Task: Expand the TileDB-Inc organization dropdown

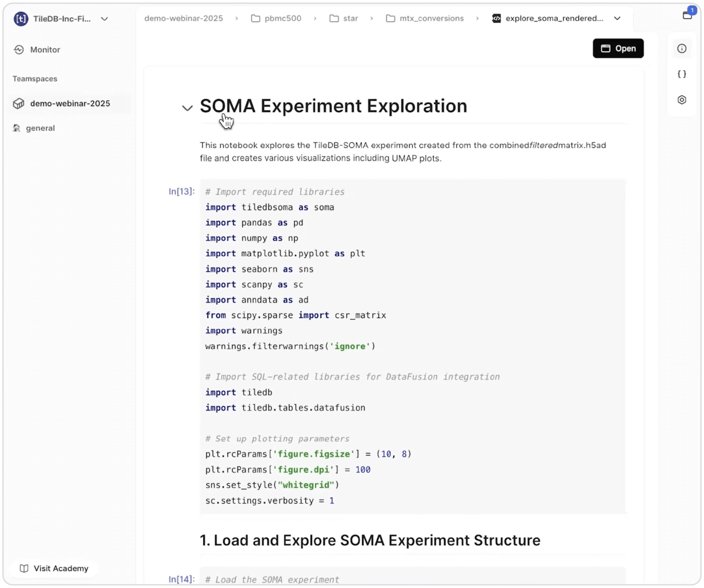Action: (x=104, y=19)
